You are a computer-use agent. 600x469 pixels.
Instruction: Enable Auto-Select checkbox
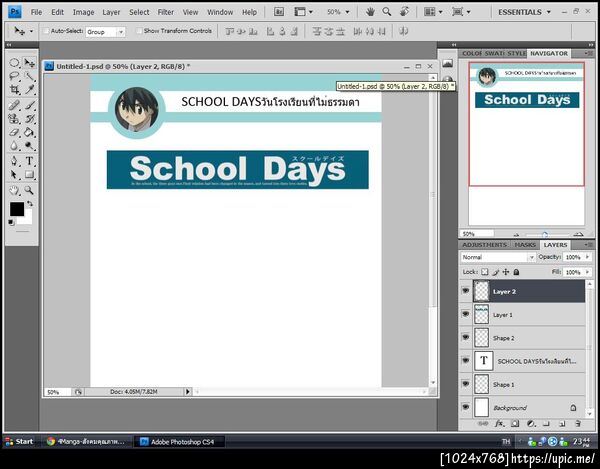pos(46,31)
